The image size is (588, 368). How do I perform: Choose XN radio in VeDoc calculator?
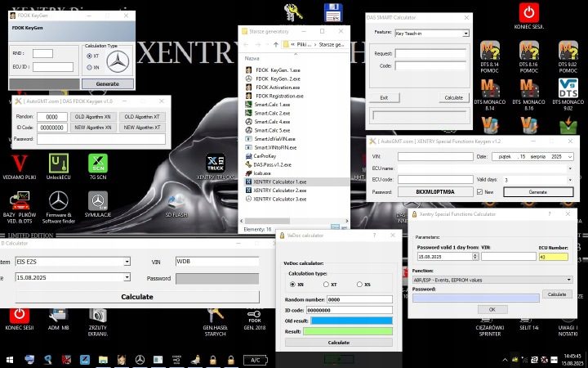pyautogui.click(x=292, y=285)
